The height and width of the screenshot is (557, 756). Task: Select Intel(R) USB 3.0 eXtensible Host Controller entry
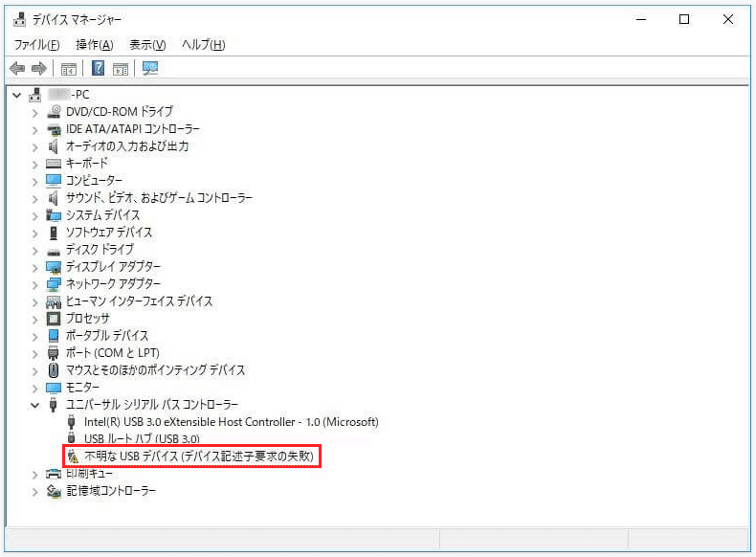[232, 422]
